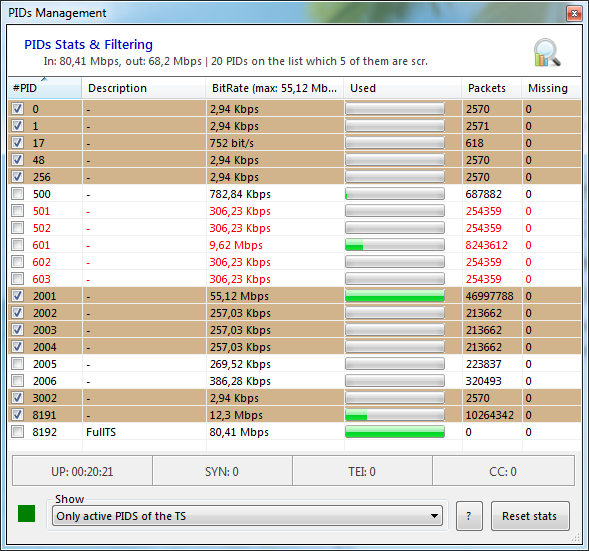Uncheck the PID 0 checkbox
This screenshot has height=551, width=589.
click(17, 109)
